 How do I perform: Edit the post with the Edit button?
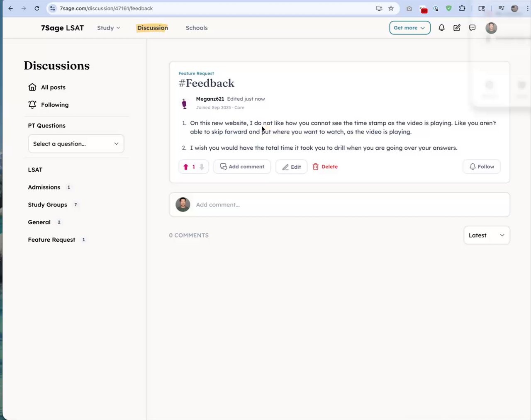click(292, 167)
